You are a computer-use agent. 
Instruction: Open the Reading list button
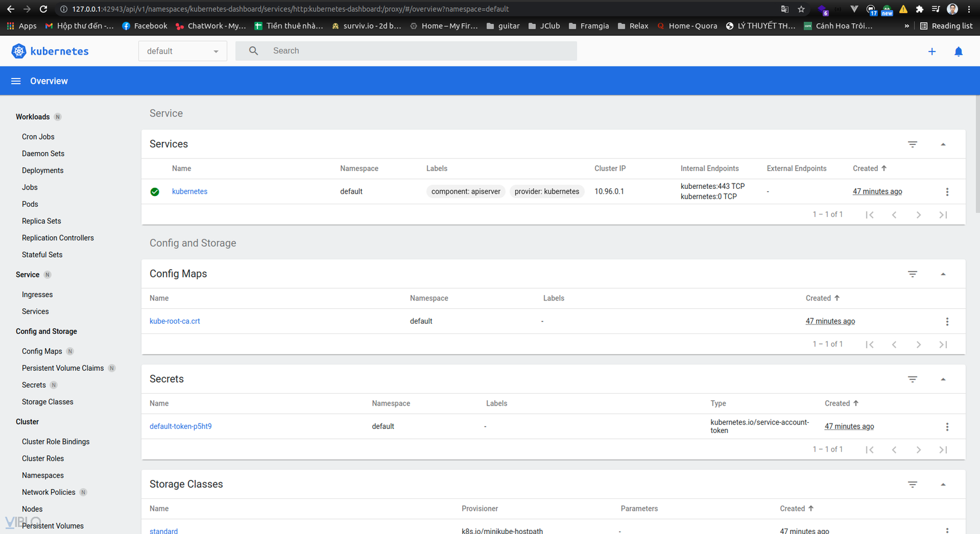(947, 26)
